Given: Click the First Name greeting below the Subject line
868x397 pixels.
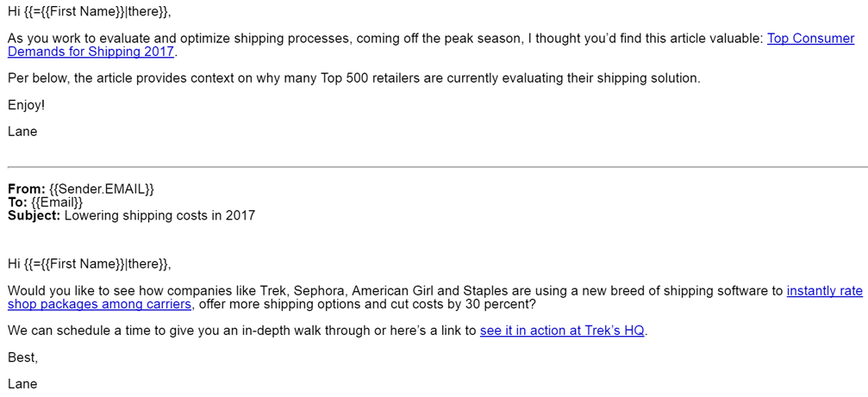Looking at the screenshot, I should click(90, 264).
